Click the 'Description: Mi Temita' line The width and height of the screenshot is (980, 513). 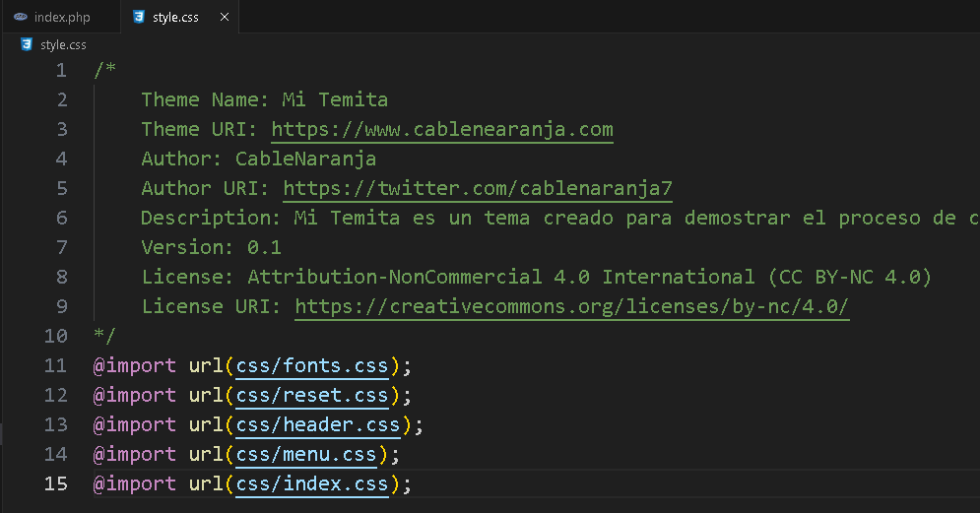pos(560,218)
